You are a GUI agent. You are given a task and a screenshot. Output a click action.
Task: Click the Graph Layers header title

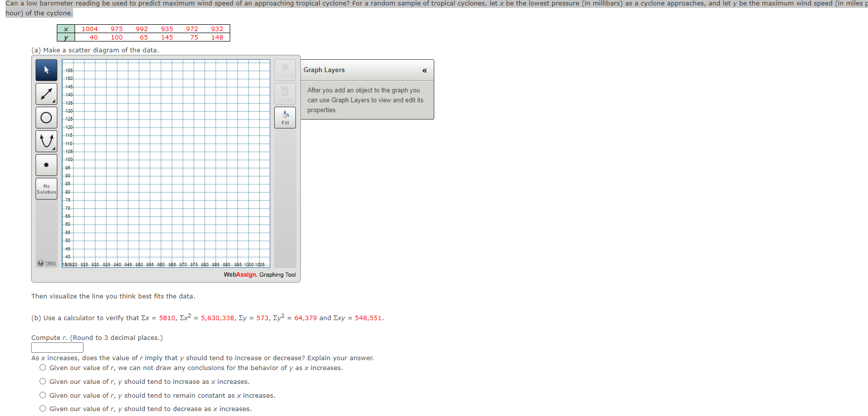coord(324,70)
